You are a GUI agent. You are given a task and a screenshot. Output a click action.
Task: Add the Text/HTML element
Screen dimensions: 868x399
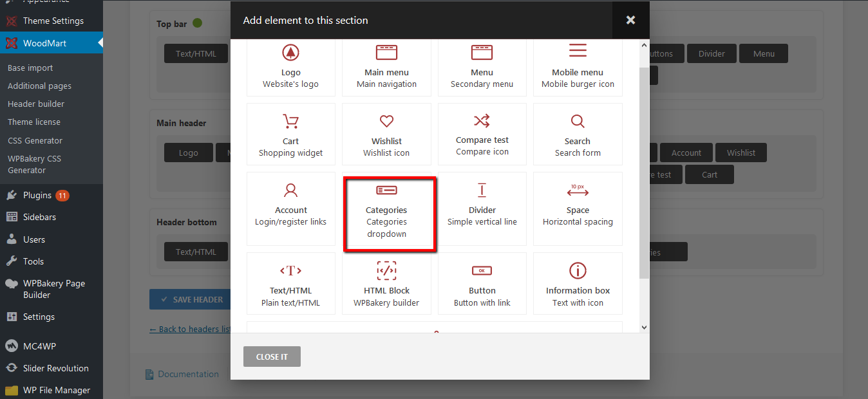tap(290, 283)
